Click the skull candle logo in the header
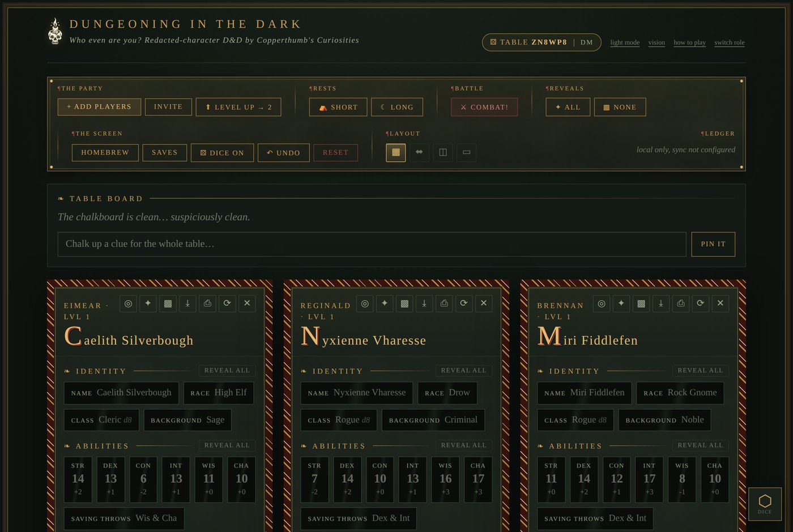Image resolution: width=793 pixels, height=532 pixels. pos(55,31)
